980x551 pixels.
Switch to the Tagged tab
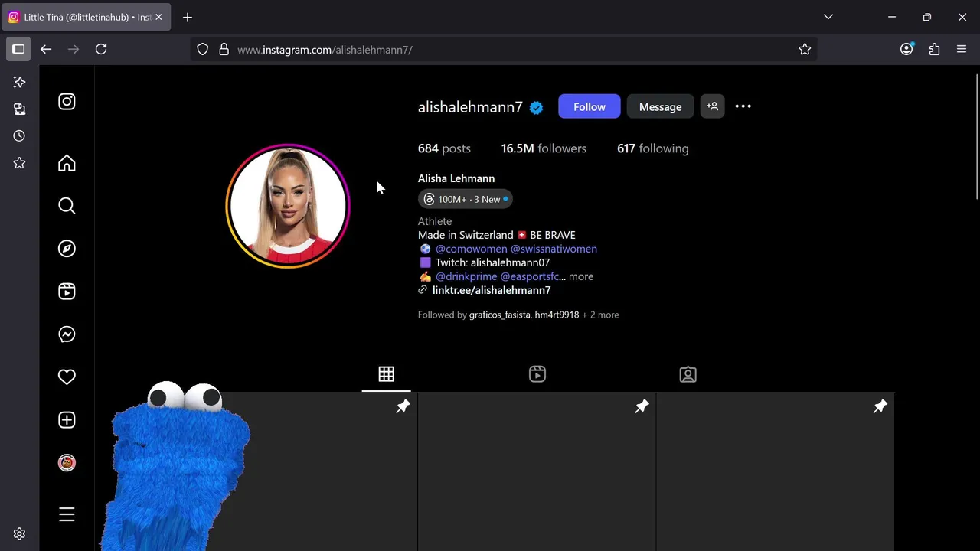(688, 374)
